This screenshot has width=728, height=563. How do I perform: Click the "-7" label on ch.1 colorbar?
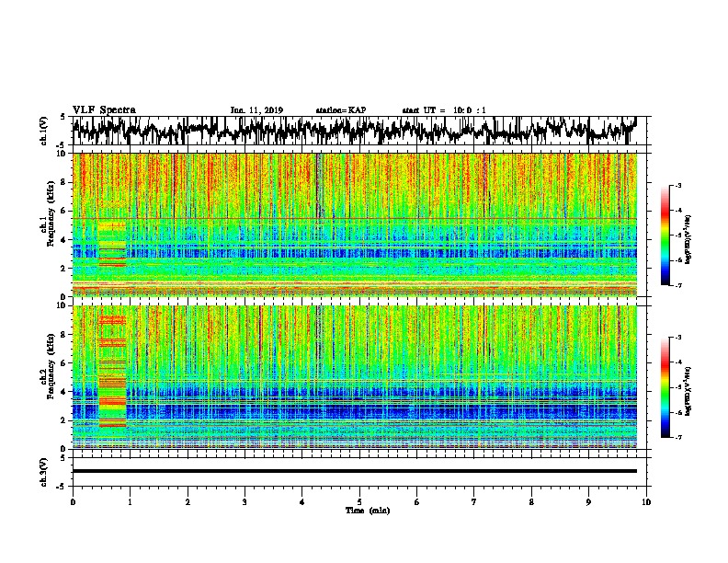tap(678, 285)
